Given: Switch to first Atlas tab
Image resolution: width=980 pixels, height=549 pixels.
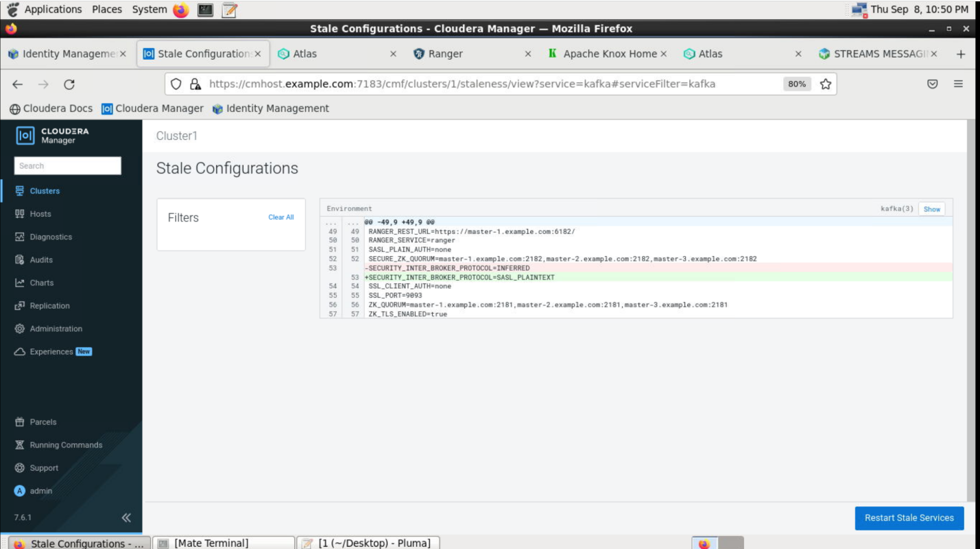Looking at the screenshot, I should tap(337, 54).
